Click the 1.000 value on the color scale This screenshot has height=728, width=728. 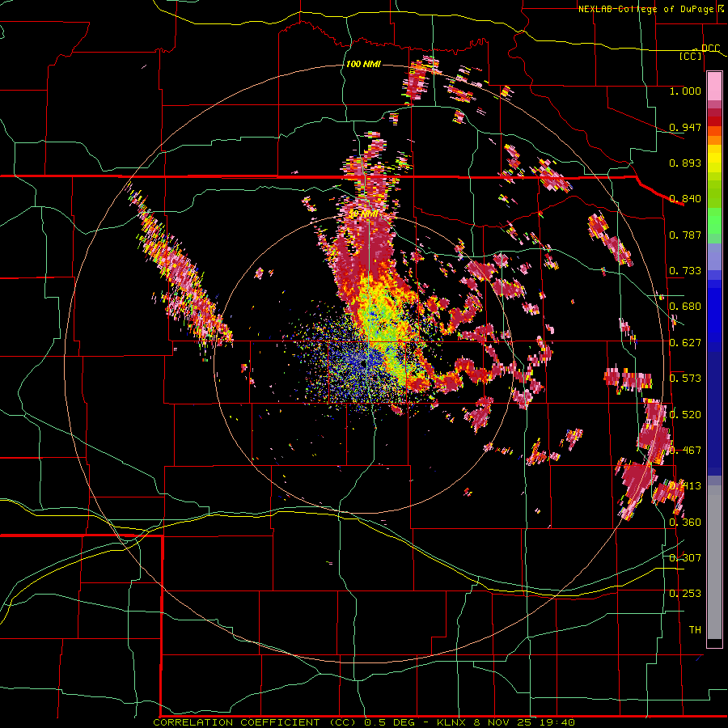click(x=685, y=91)
